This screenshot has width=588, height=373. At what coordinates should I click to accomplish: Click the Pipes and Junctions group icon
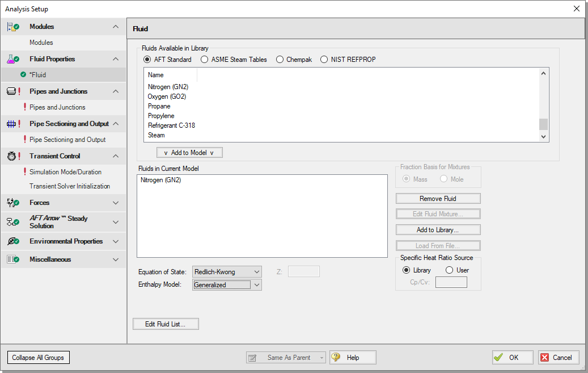tap(13, 91)
